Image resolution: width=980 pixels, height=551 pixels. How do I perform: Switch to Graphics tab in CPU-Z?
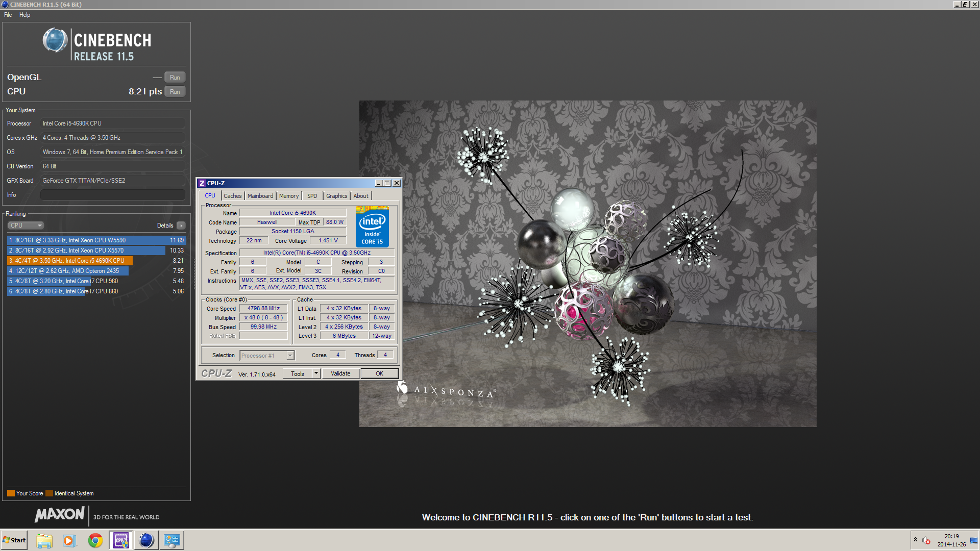click(x=336, y=196)
